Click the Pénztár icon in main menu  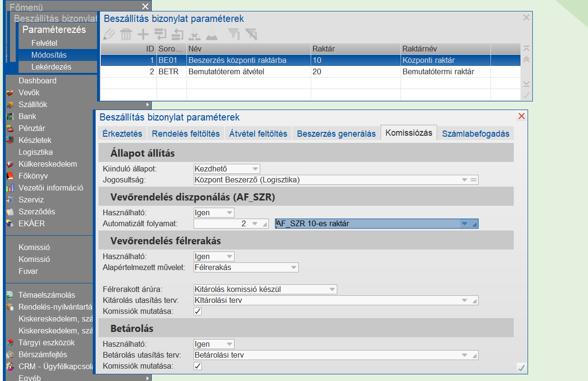point(10,129)
